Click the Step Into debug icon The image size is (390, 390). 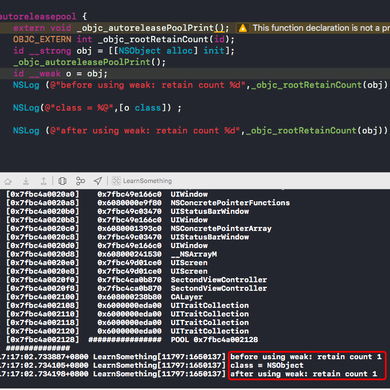(26, 181)
